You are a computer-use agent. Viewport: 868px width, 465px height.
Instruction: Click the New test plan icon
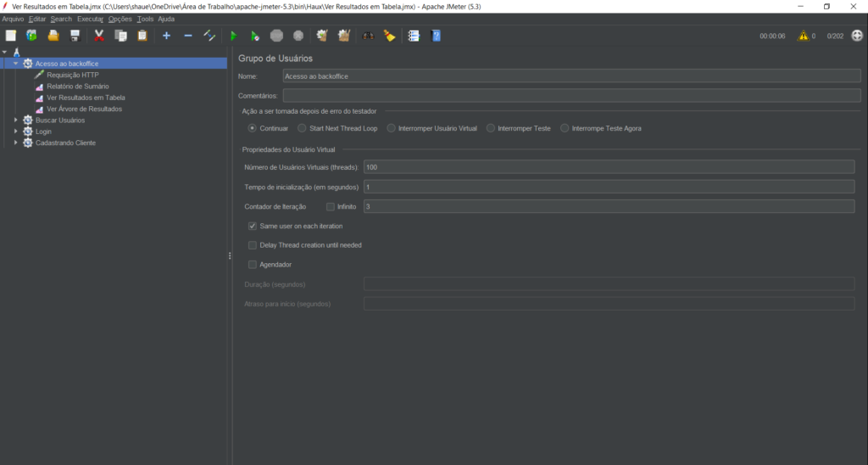(x=10, y=36)
